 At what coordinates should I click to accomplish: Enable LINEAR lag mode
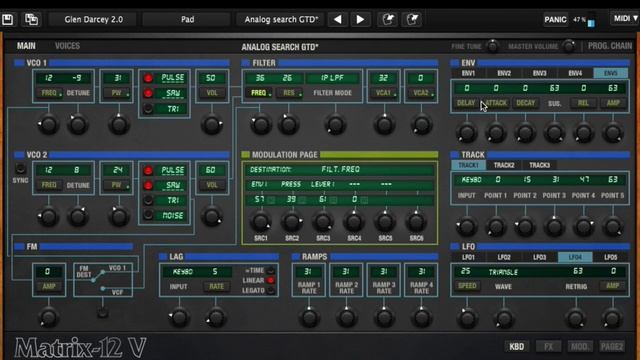[270, 280]
